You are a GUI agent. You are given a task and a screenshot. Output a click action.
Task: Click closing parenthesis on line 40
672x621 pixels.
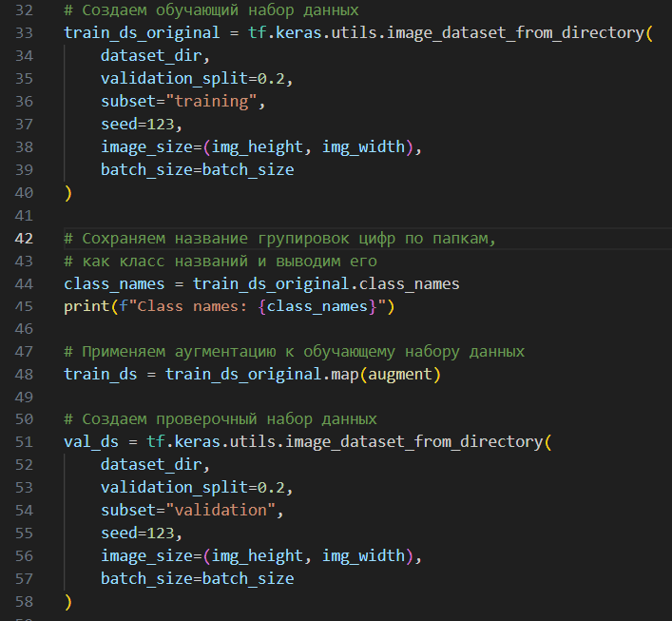[x=68, y=193]
